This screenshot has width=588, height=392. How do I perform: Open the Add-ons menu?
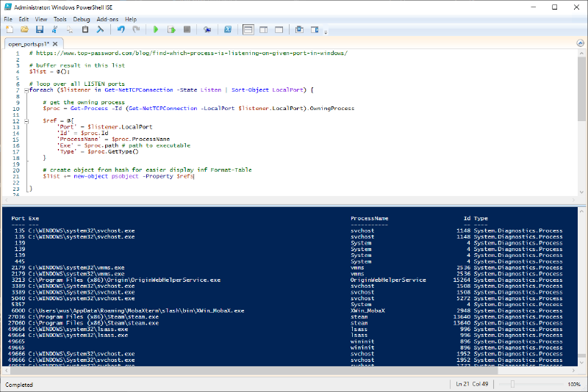click(107, 18)
